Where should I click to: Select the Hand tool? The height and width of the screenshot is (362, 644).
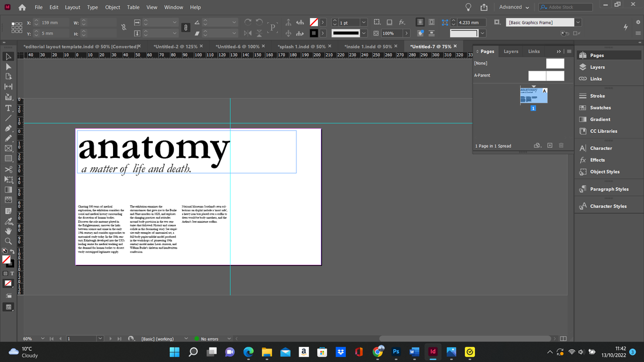8,231
